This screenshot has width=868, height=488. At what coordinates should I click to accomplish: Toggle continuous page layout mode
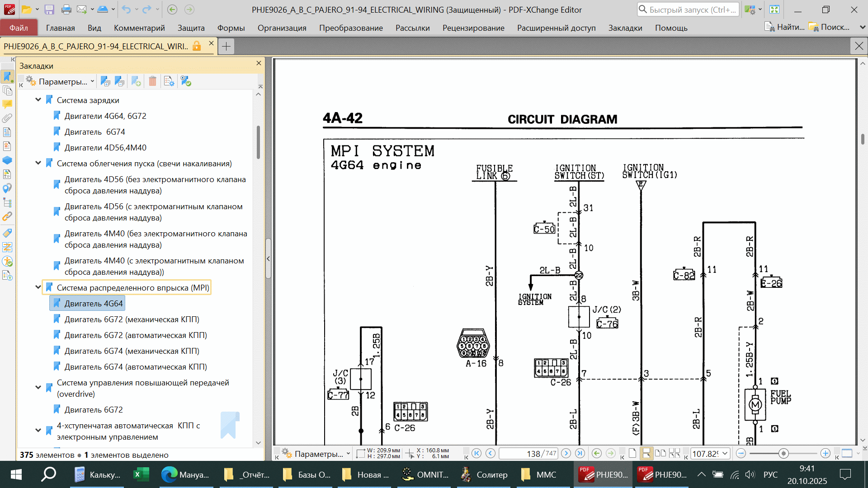[646, 453]
